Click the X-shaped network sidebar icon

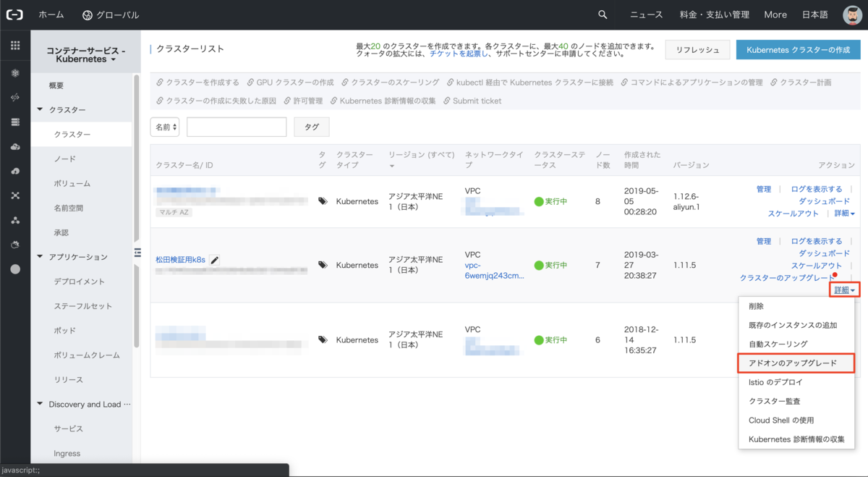click(x=15, y=195)
